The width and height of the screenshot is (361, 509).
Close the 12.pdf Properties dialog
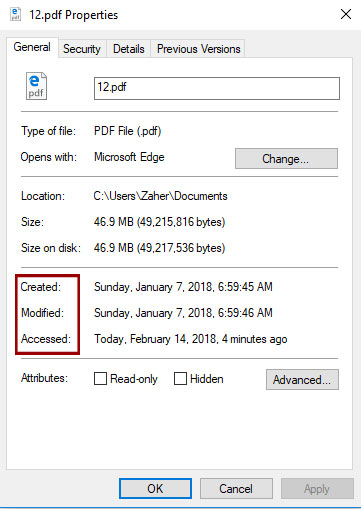346,14
